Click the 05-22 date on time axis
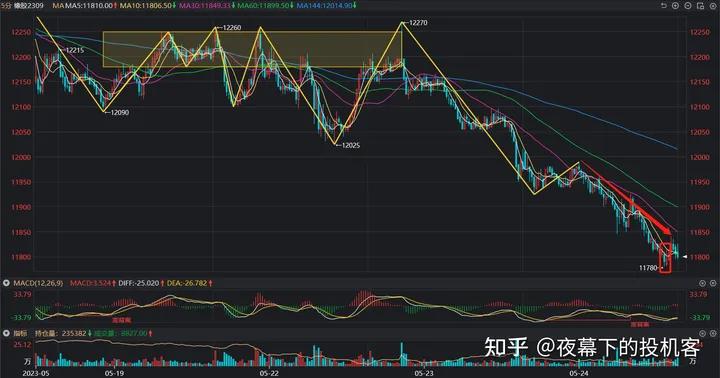 point(269,373)
